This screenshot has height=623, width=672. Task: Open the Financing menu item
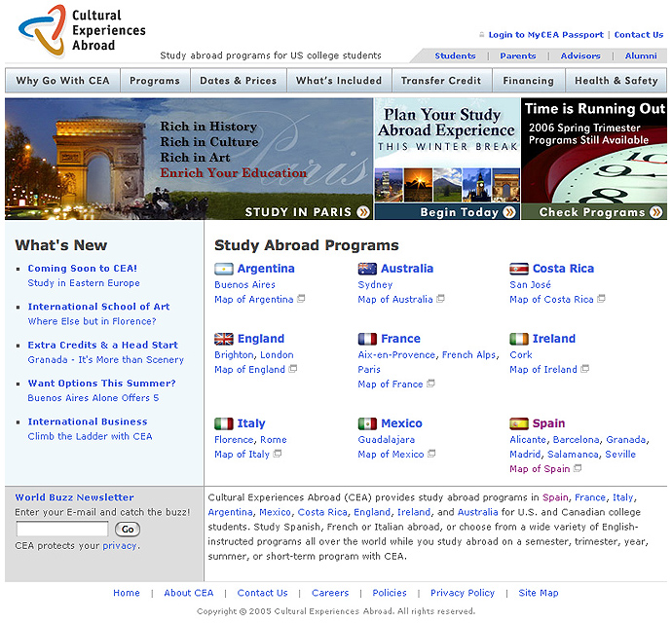[x=528, y=81]
